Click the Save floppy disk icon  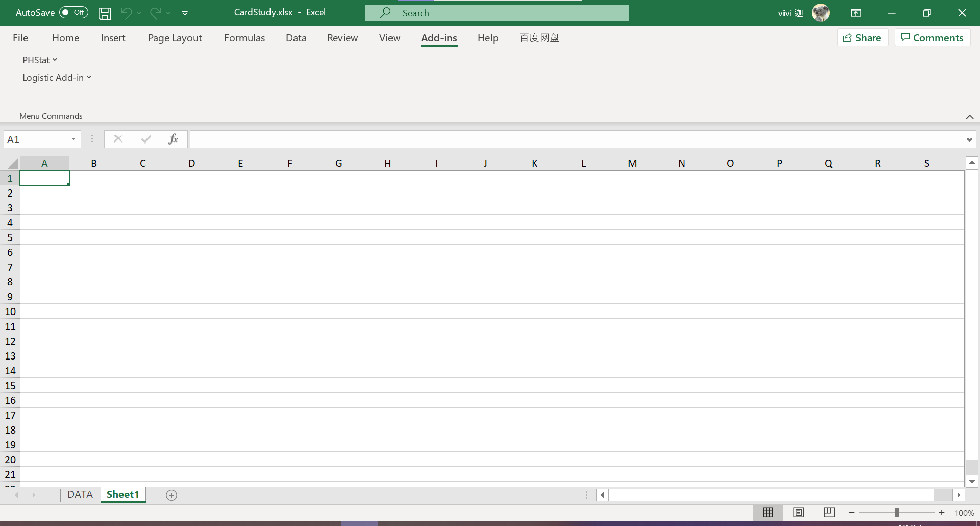point(105,13)
